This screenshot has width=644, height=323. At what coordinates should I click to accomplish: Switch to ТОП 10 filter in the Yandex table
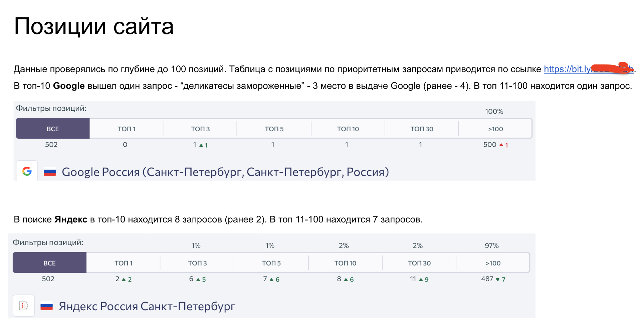(345, 263)
